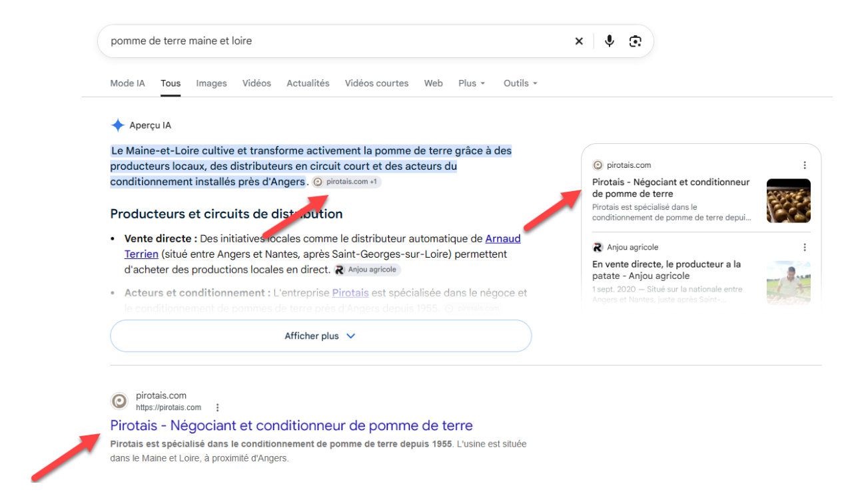Screen dimensions: 852x504
Task: Click the highlighted Maine-et-Loire summary paragraph
Action: point(311,166)
